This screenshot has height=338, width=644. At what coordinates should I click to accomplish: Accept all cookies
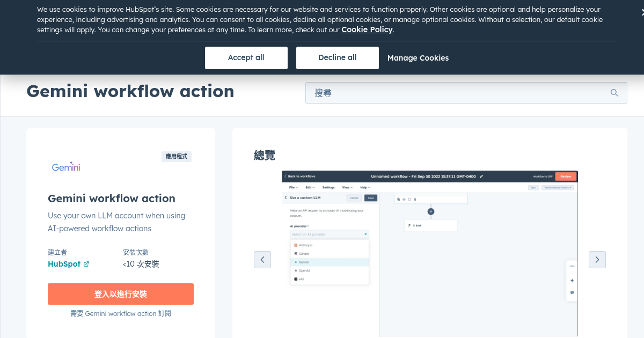click(246, 58)
